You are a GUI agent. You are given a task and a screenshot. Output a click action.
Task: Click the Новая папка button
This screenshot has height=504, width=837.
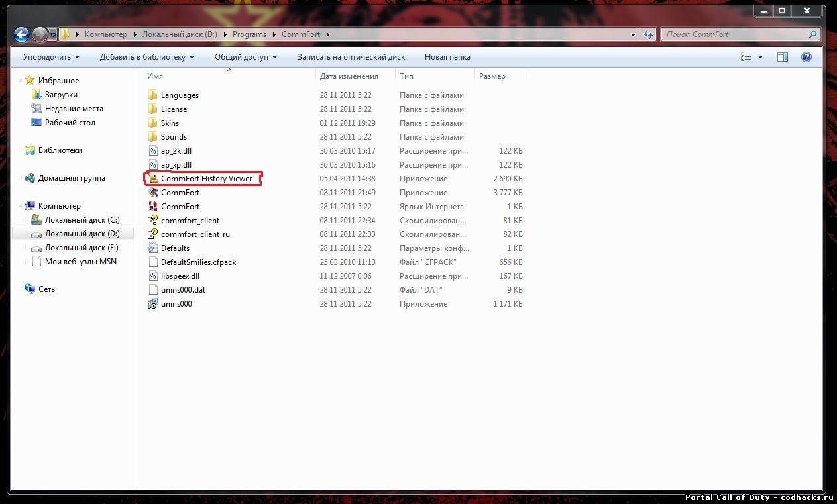(447, 57)
